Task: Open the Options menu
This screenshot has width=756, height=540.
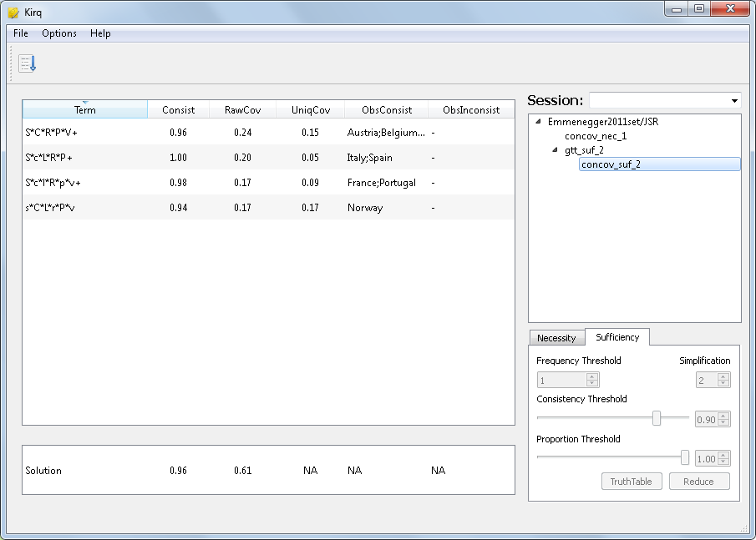Action: [x=59, y=33]
